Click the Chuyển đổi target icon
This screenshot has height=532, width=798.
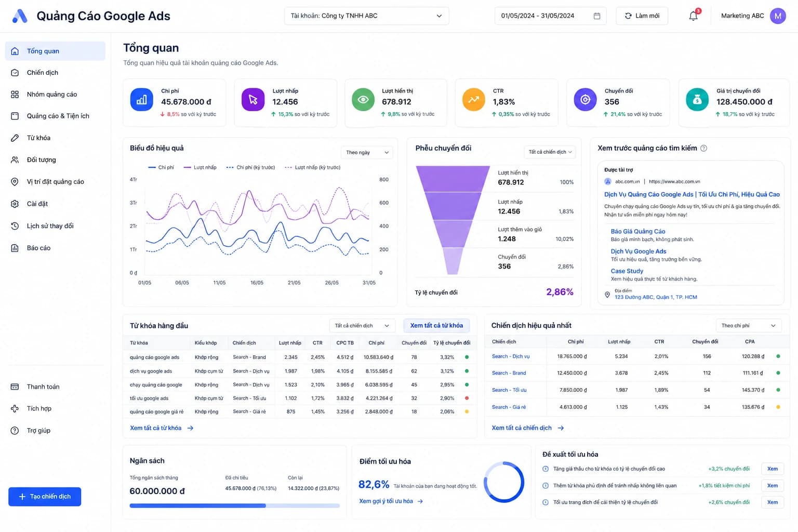click(585, 100)
